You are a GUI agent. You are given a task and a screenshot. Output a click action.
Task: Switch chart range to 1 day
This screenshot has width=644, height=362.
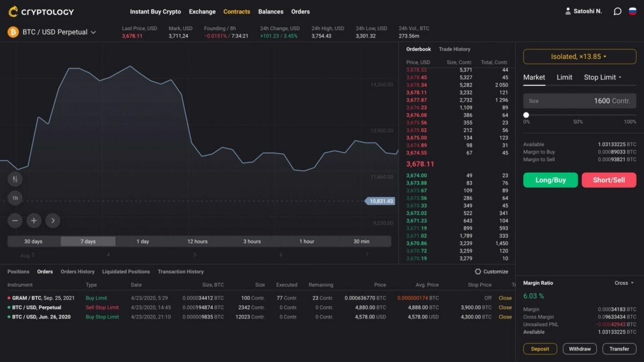(x=143, y=241)
